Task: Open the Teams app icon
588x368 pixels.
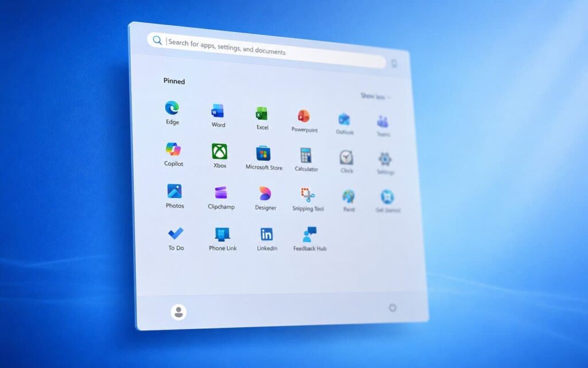Action: [x=382, y=121]
